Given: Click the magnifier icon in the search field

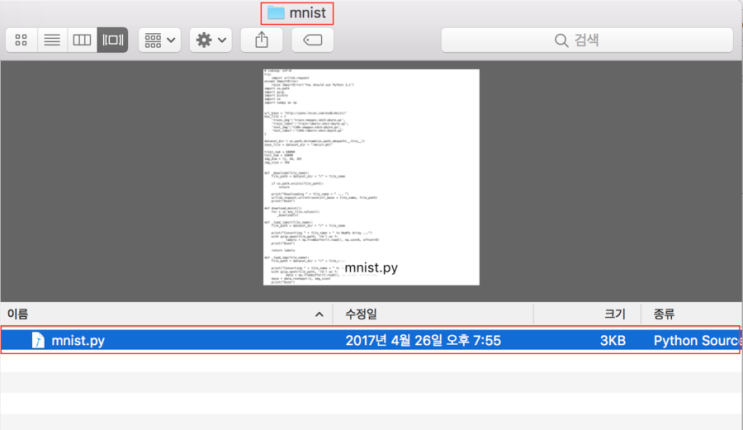Looking at the screenshot, I should [561, 40].
